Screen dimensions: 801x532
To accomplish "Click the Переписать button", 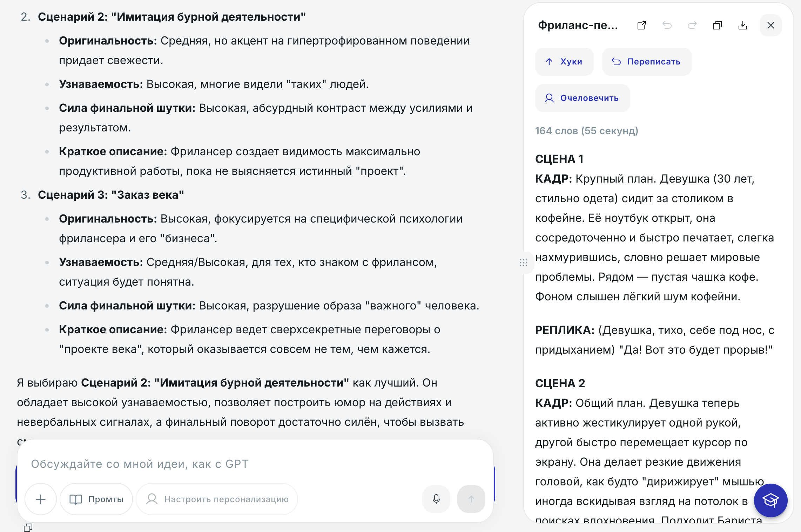I will tap(646, 62).
